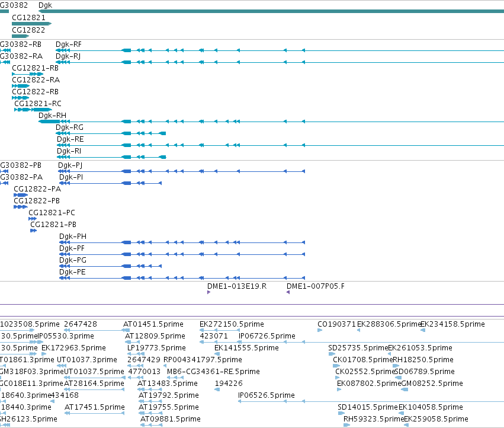Click the Dgk-PH protein label

pyautogui.click(x=73, y=237)
